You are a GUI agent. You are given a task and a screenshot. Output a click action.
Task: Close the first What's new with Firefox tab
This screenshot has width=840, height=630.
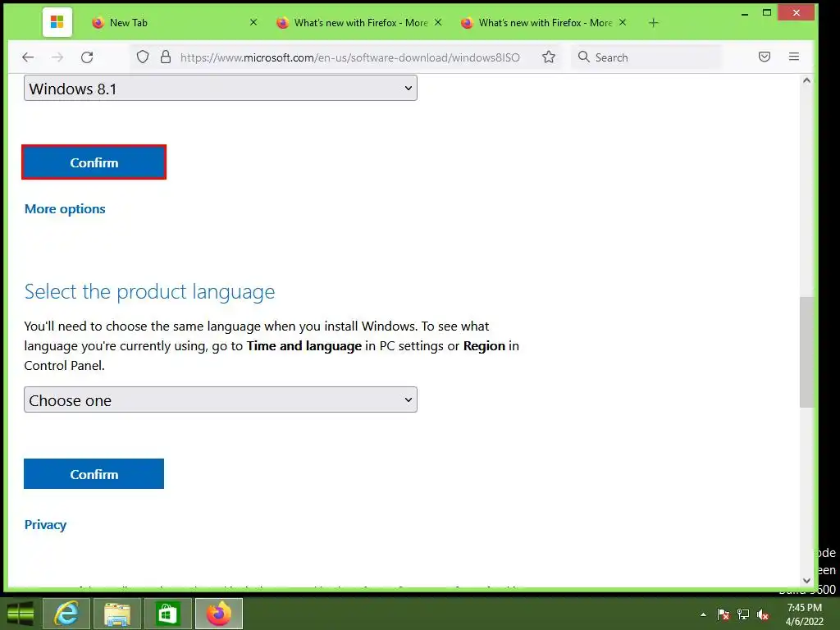(x=438, y=22)
